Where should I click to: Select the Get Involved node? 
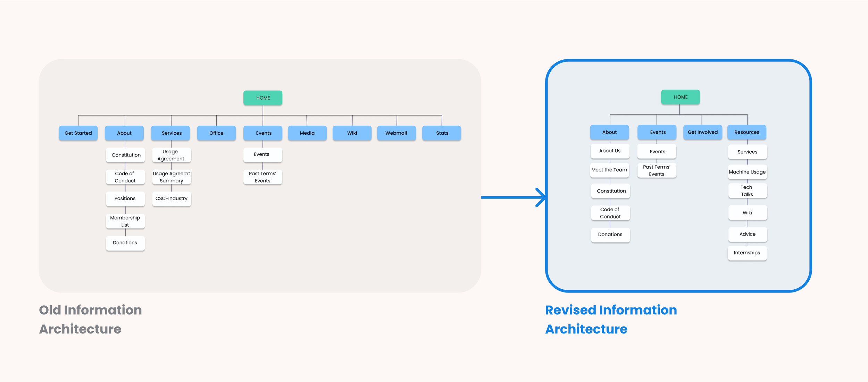(702, 132)
